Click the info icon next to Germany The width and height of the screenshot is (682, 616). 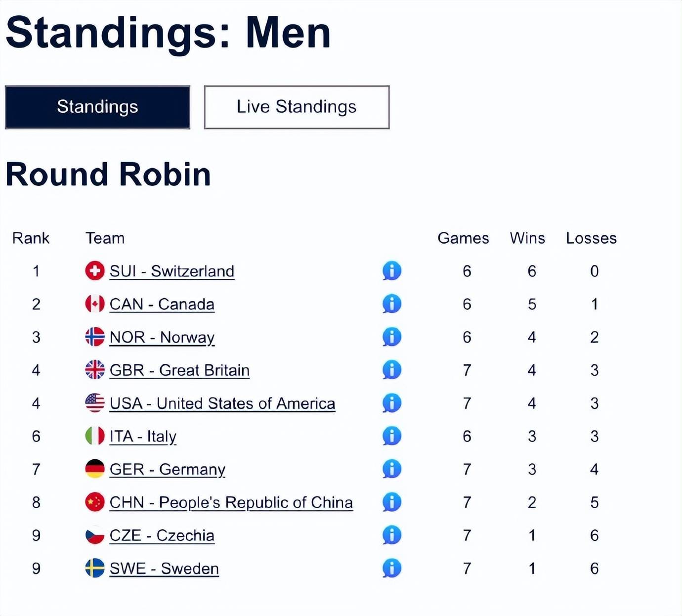click(x=391, y=469)
